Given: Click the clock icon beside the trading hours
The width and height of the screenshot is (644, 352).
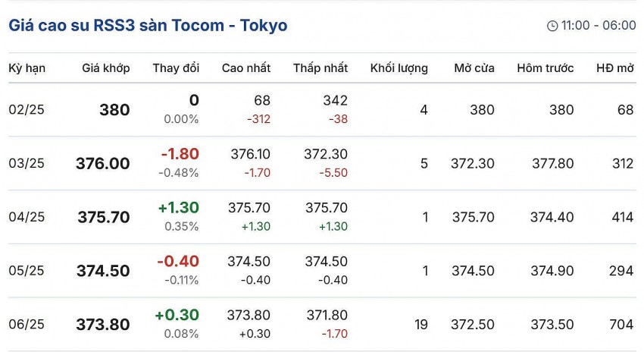Looking at the screenshot, I should pyautogui.click(x=552, y=26).
